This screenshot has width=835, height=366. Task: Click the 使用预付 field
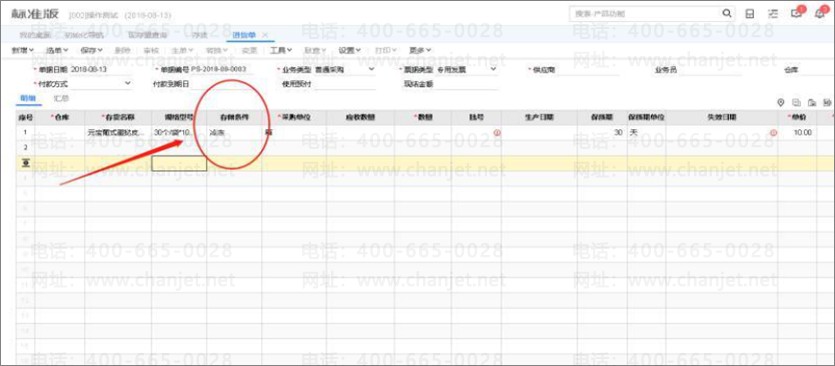tap(345, 84)
